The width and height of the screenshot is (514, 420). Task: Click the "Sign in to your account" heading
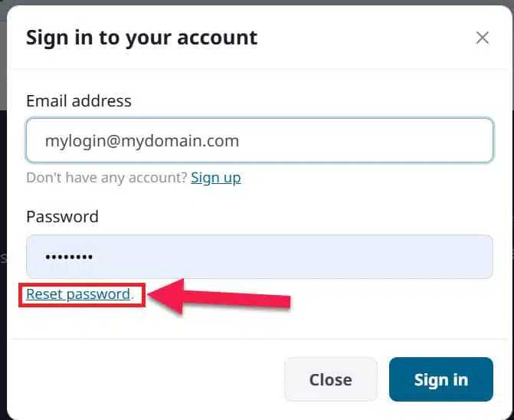(x=142, y=37)
